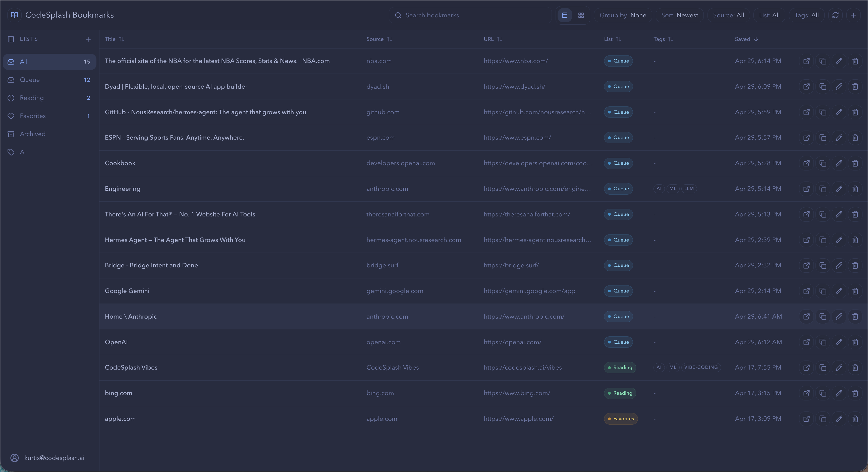
Task: Edit the apple.com bookmark
Action: click(839, 419)
